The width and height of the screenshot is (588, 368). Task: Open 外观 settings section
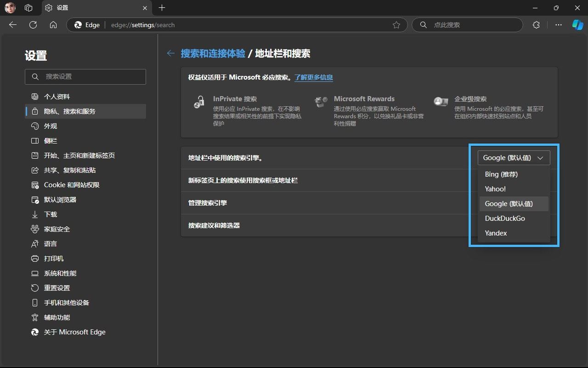(x=85, y=126)
